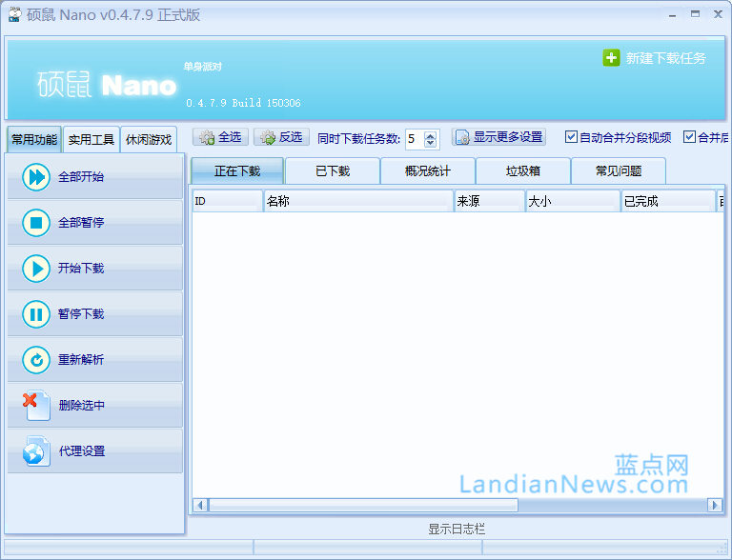Click the 全部暂停 stop icon
Image resolution: width=732 pixels, height=560 pixels.
coord(36,223)
